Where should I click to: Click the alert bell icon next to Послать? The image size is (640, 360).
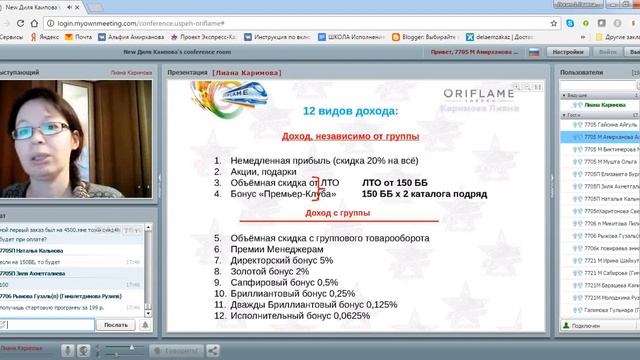click(145, 325)
